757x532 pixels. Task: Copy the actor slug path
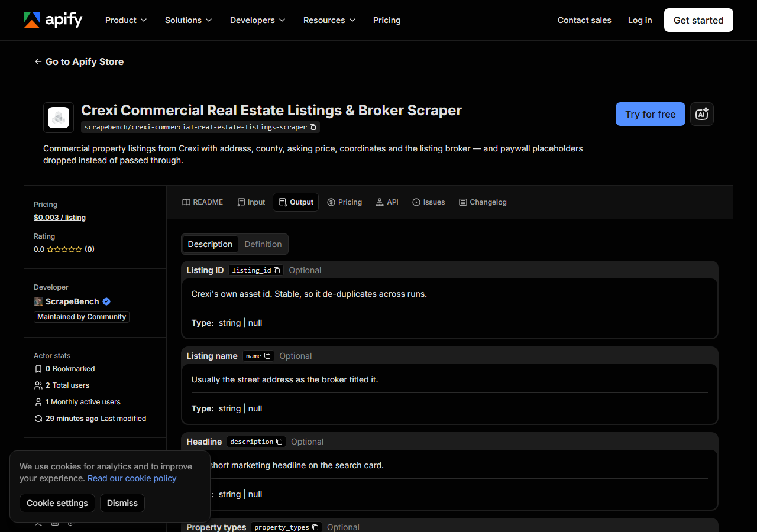pyautogui.click(x=313, y=127)
